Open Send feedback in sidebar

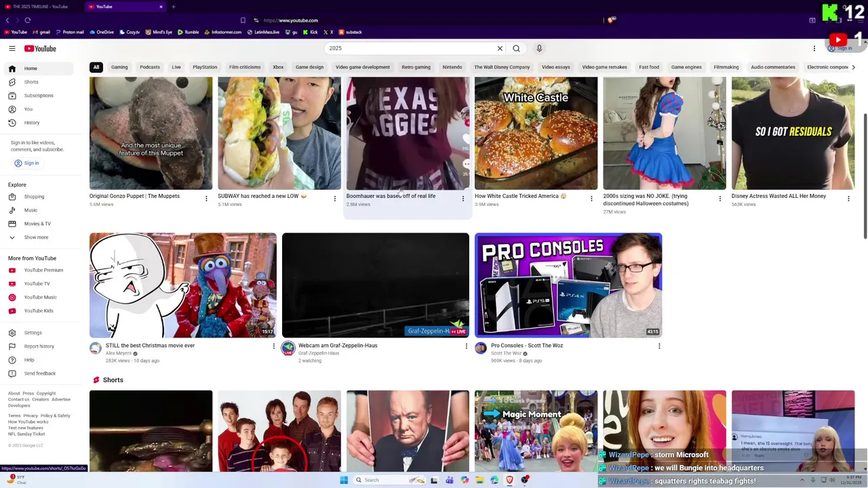pos(39,373)
